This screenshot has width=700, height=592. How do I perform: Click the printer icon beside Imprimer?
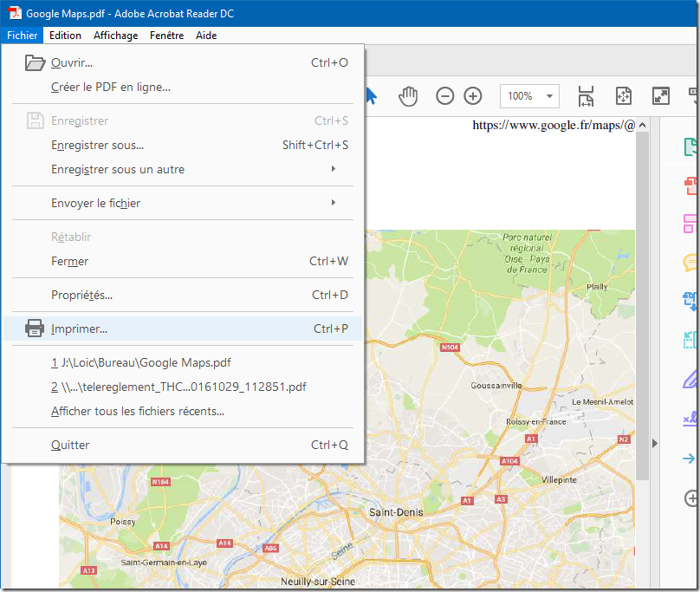35,329
